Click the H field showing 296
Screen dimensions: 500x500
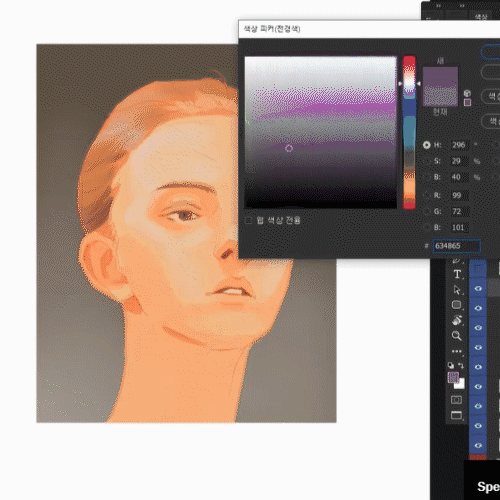[x=459, y=145]
